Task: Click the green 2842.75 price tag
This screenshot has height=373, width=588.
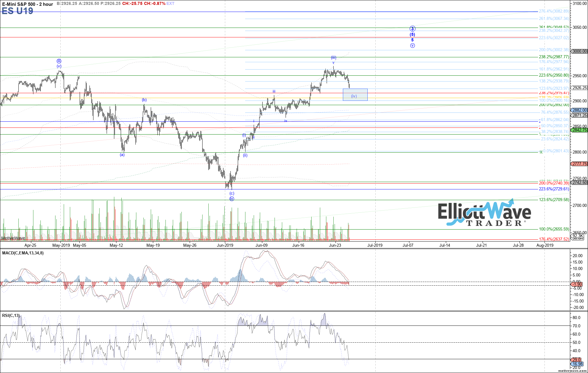Action: pyautogui.click(x=579, y=130)
